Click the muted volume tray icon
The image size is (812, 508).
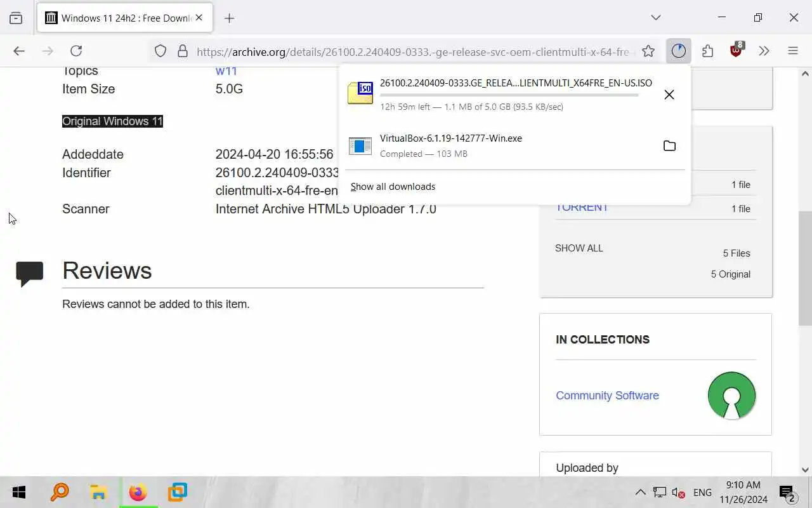click(x=679, y=493)
